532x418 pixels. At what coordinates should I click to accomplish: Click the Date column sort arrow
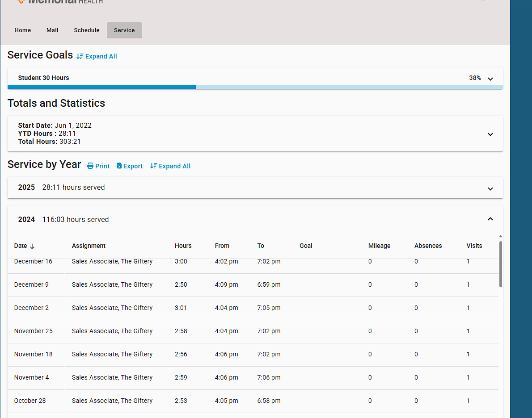(32, 246)
